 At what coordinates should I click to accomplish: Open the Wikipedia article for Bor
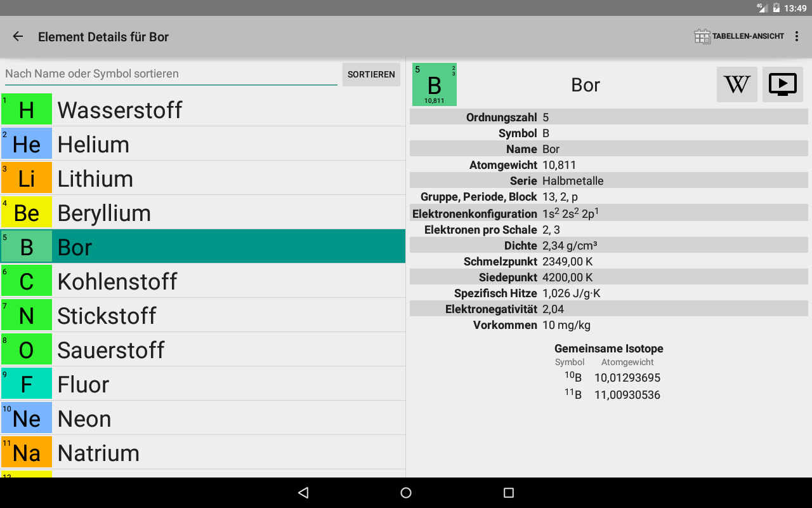(x=737, y=84)
